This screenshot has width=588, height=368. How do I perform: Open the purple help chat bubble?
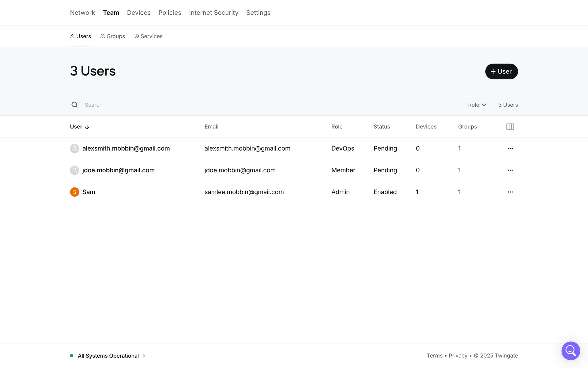571,351
